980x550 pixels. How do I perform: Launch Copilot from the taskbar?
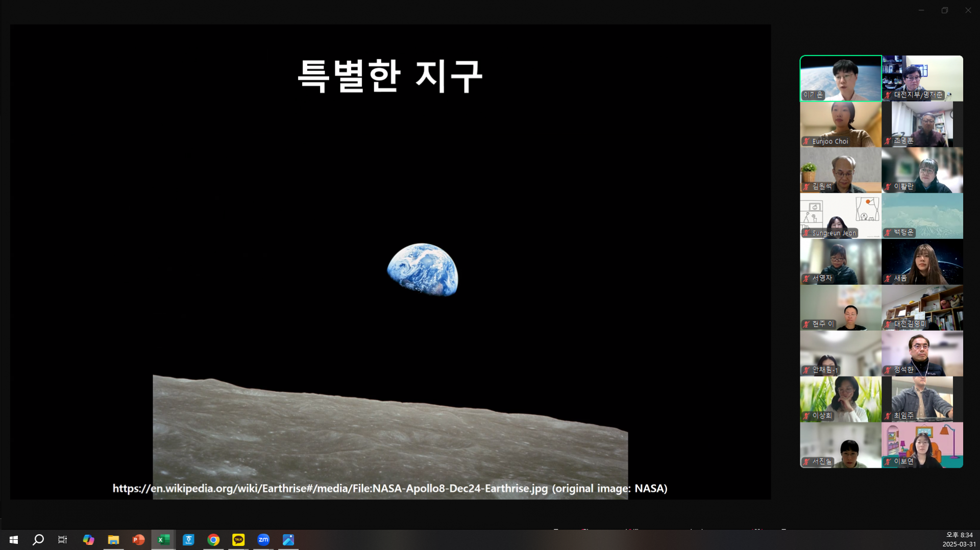[x=88, y=540]
